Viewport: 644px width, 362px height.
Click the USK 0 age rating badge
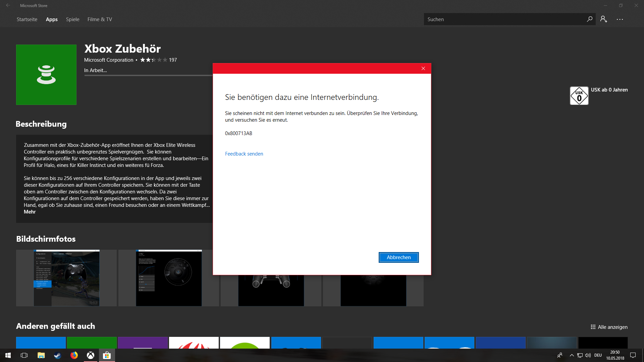point(579,96)
